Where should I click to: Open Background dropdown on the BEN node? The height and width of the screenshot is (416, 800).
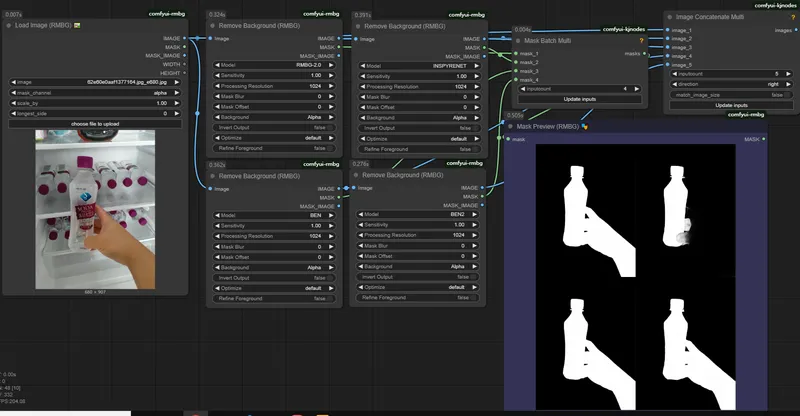pyautogui.click(x=272, y=267)
